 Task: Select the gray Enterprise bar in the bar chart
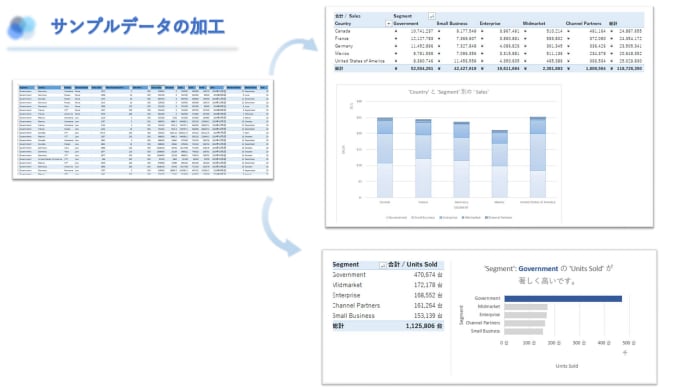point(525,315)
